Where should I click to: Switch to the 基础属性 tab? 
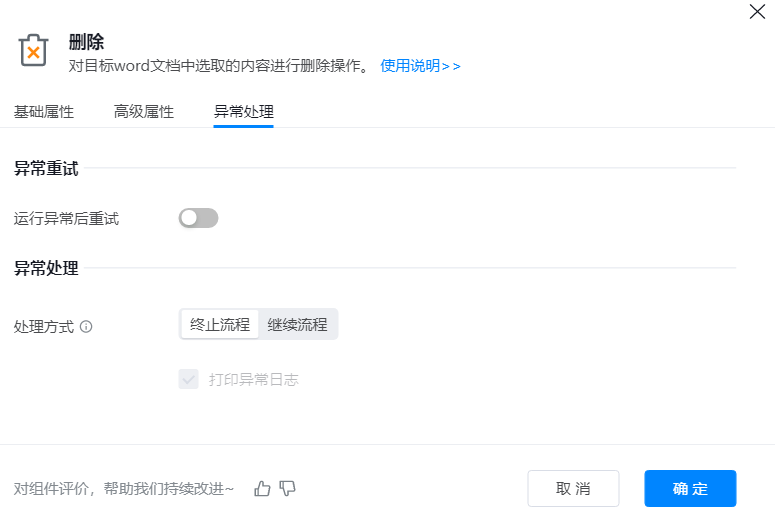click(x=44, y=112)
